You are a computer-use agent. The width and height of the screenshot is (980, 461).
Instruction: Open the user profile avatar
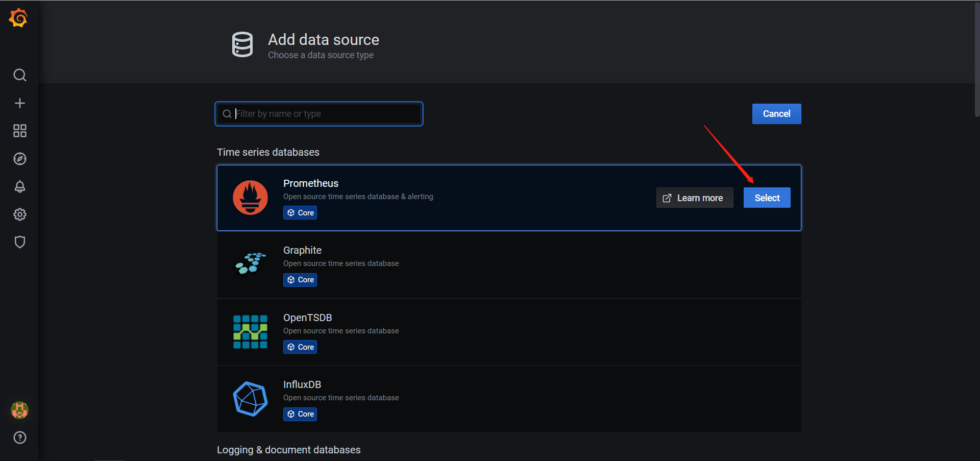click(x=19, y=410)
